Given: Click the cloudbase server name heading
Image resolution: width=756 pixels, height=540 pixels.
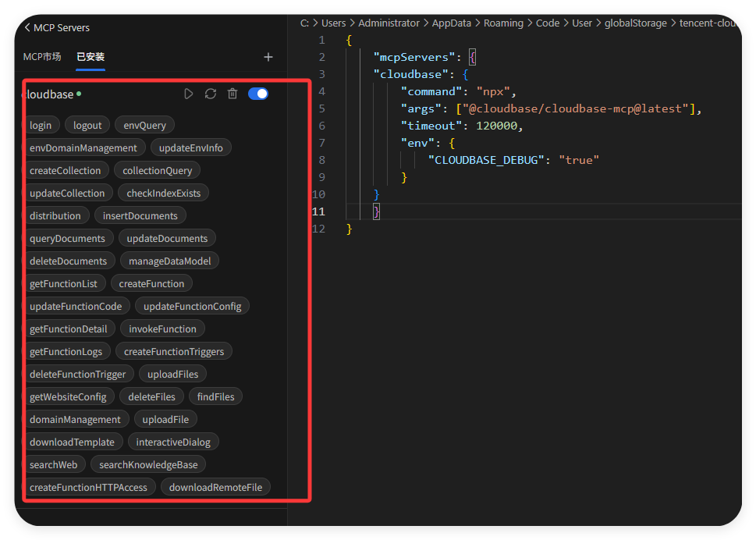Looking at the screenshot, I should (x=49, y=94).
